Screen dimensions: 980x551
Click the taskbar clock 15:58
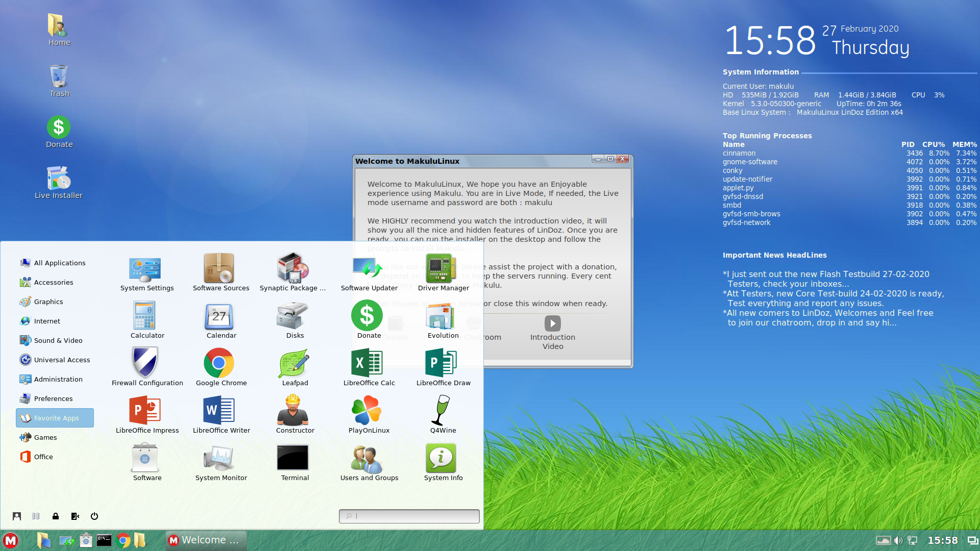[x=942, y=541]
